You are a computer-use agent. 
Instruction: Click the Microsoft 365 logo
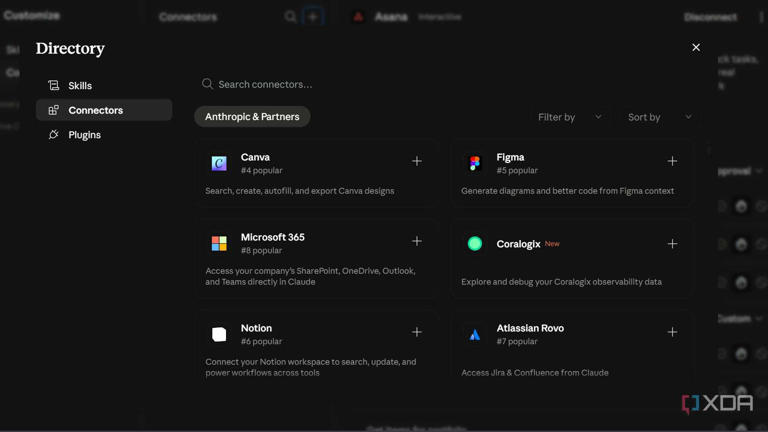tap(219, 243)
